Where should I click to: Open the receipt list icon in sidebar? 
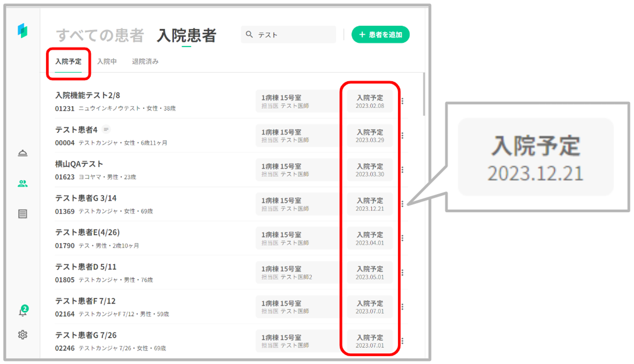(23, 214)
